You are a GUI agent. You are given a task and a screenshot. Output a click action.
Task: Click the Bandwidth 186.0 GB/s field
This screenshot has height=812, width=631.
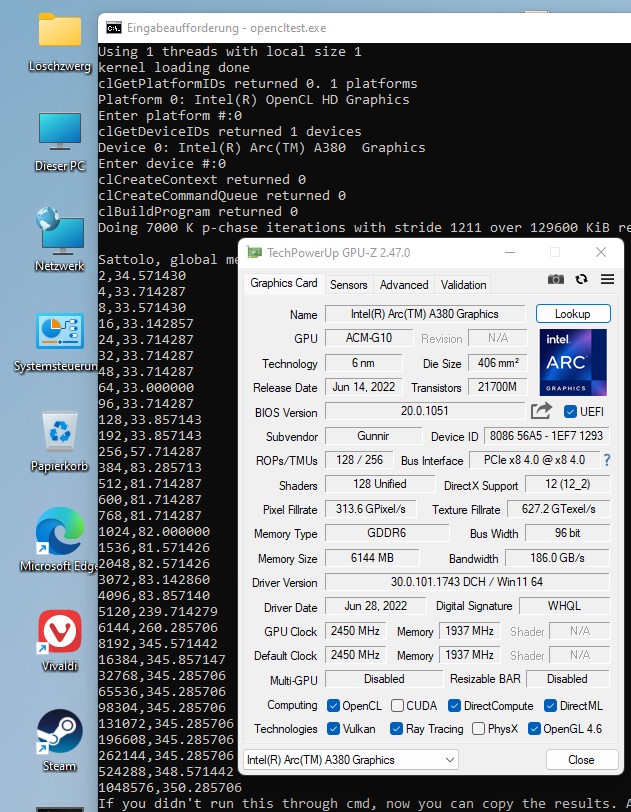[x=557, y=558]
